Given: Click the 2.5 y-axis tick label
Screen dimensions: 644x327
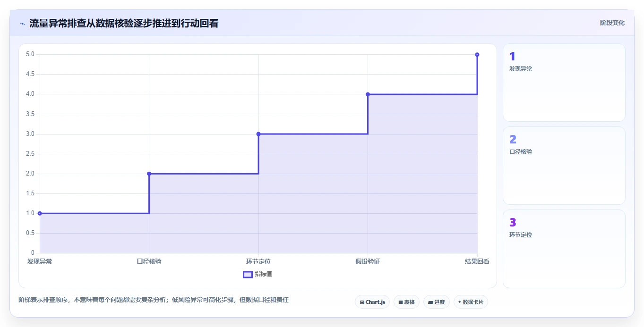Looking at the screenshot, I should coord(30,154).
